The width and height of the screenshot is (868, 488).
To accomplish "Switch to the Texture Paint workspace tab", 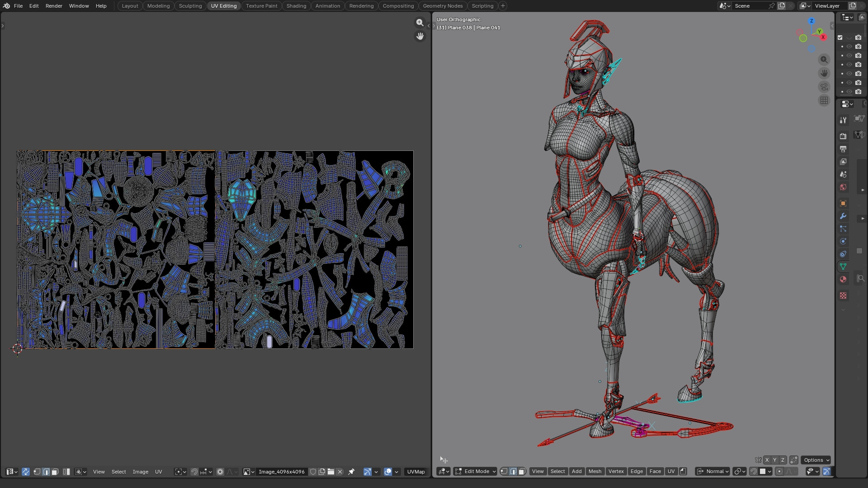I will click(261, 6).
